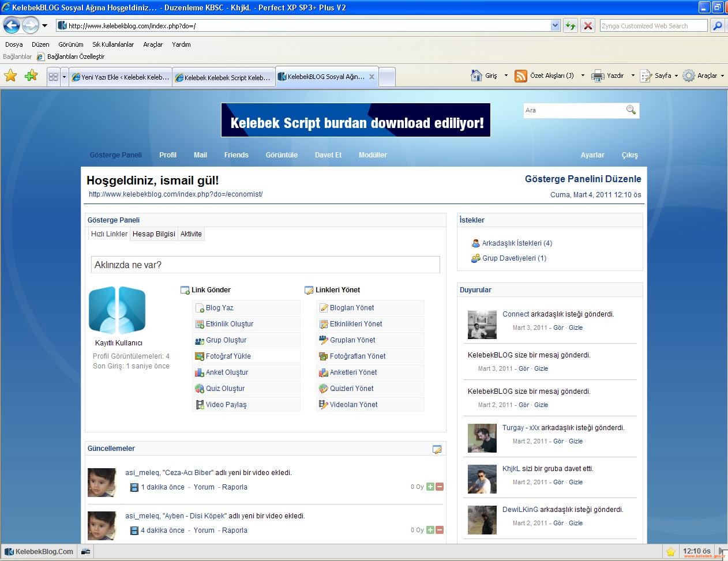The width and height of the screenshot is (728, 561).
Task: Click the browser Forward arrow button
Action: coord(30,25)
